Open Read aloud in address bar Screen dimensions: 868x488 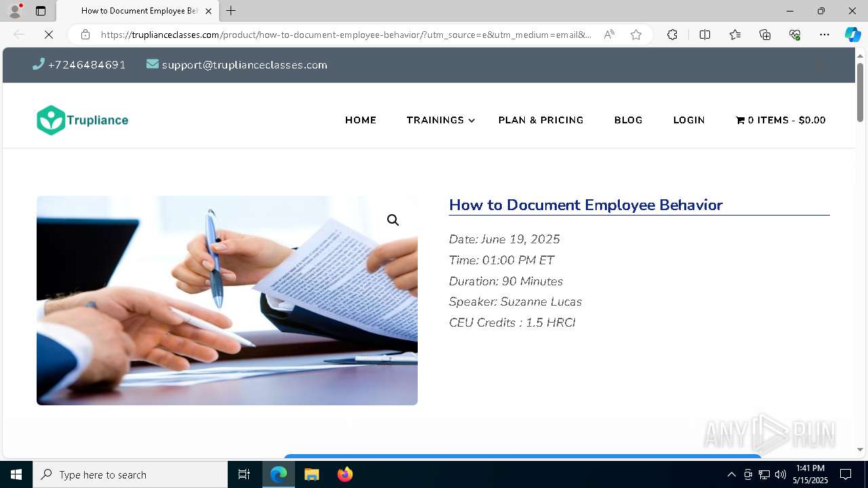(x=609, y=35)
